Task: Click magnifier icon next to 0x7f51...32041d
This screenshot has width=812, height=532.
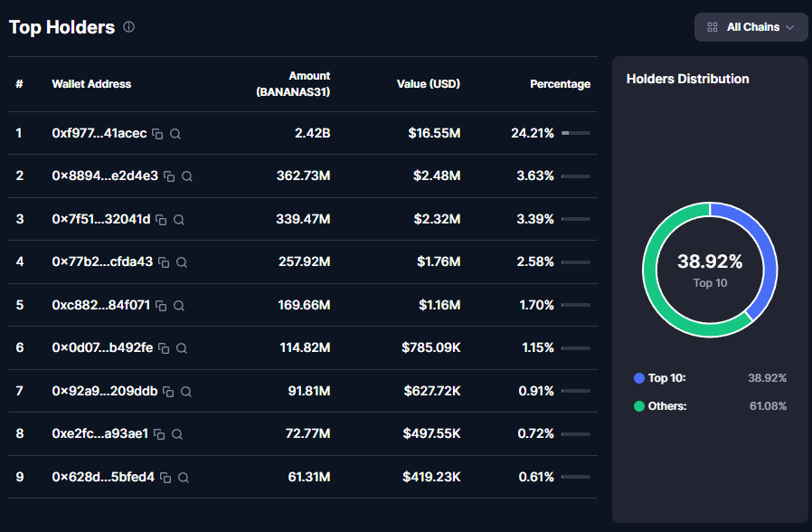Action: 179,220
